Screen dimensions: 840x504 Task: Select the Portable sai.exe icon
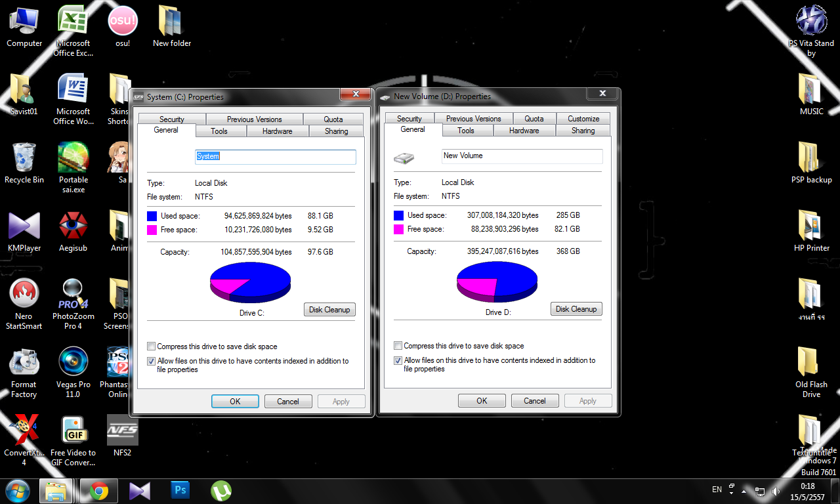click(73, 167)
